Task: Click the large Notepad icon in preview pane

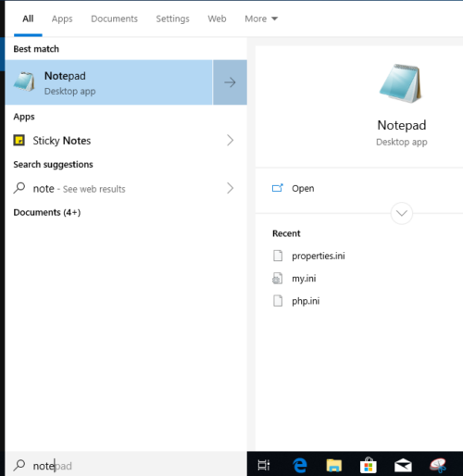Action: (x=401, y=83)
